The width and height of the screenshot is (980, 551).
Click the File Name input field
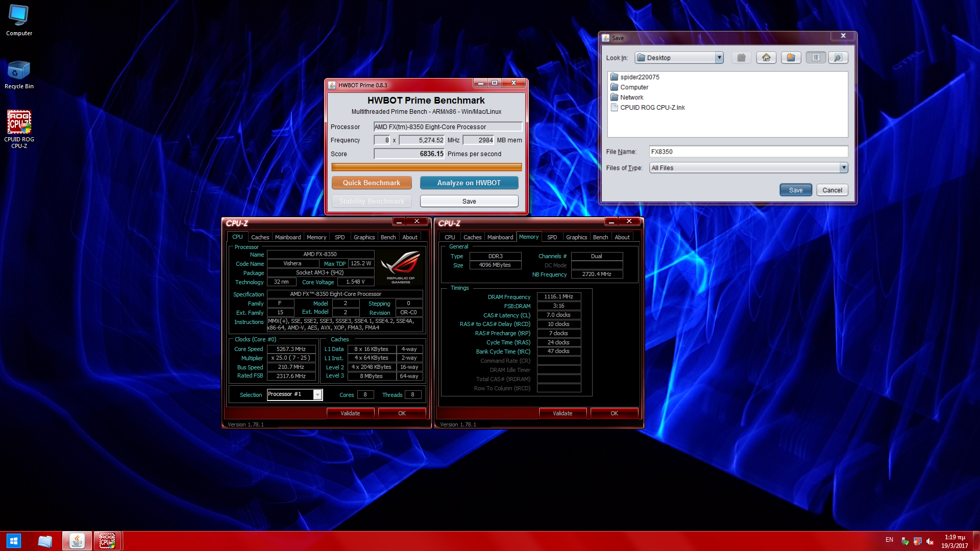(748, 152)
